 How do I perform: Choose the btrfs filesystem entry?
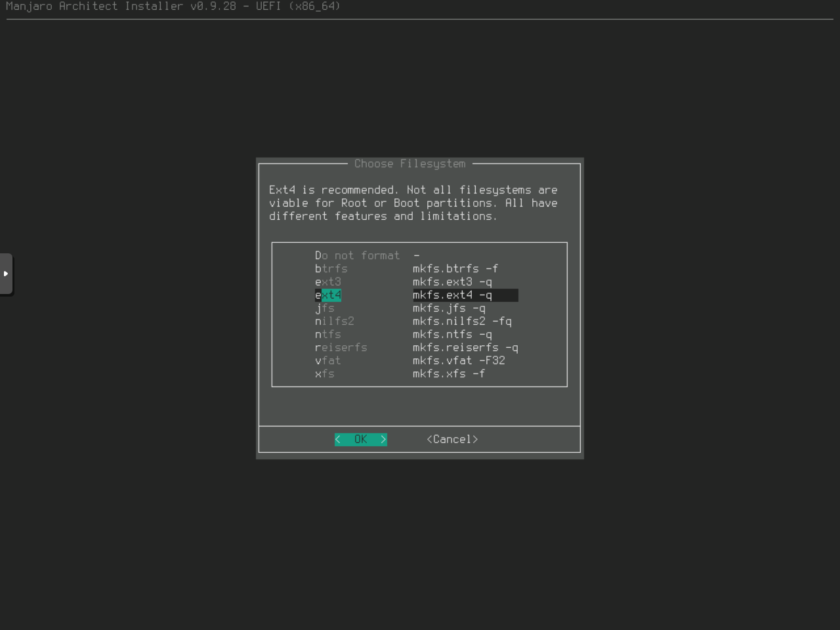pyautogui.click(x=331, y=268)
